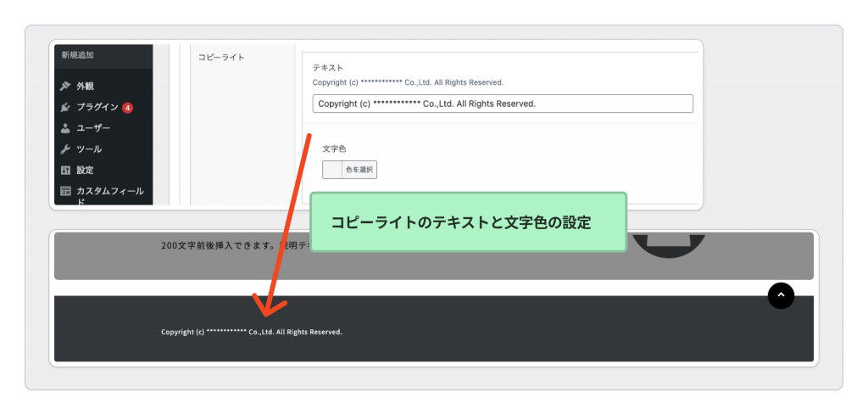868x415 pixels.
Task: Focus the copyright text input field
Action: (502, 104)
